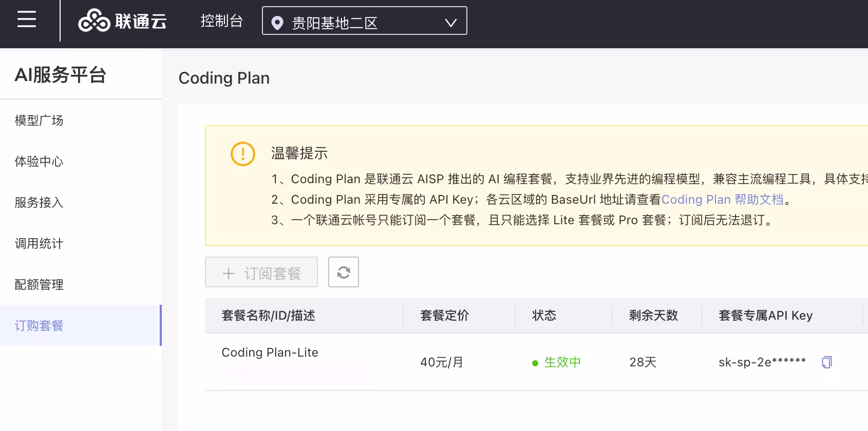Screen dimensions: 868x431
Task: Open the hamburger navigation menu
Action: (27, 19)
